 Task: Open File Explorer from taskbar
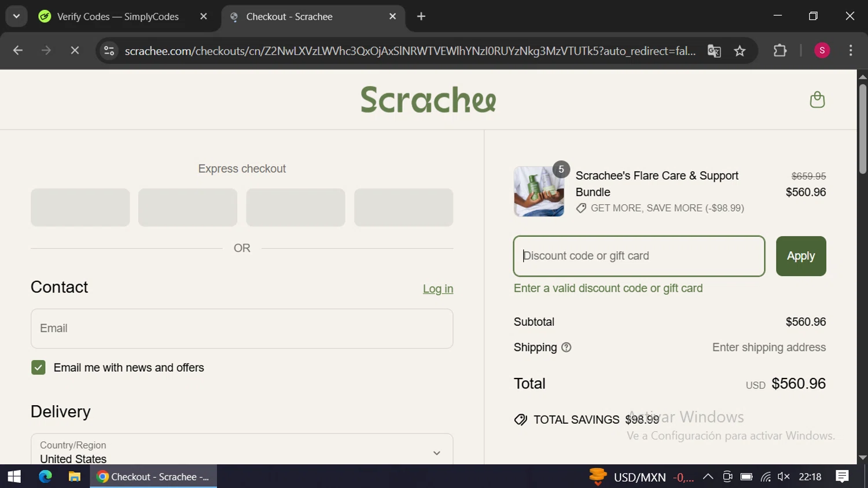(x=75, y=476)
